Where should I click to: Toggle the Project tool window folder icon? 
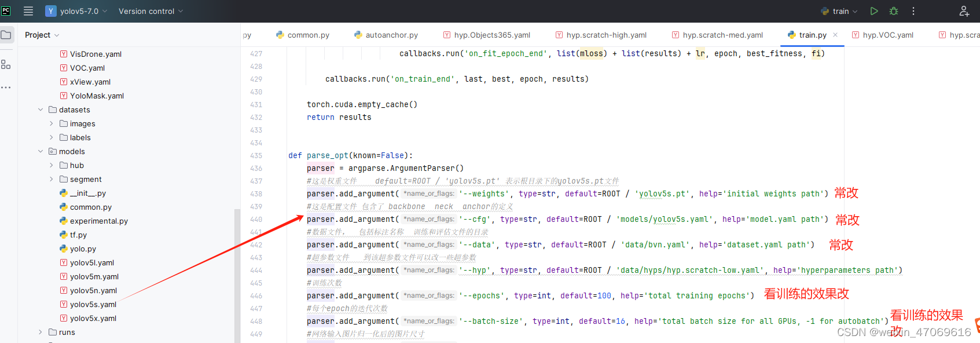tap(6, 35)
